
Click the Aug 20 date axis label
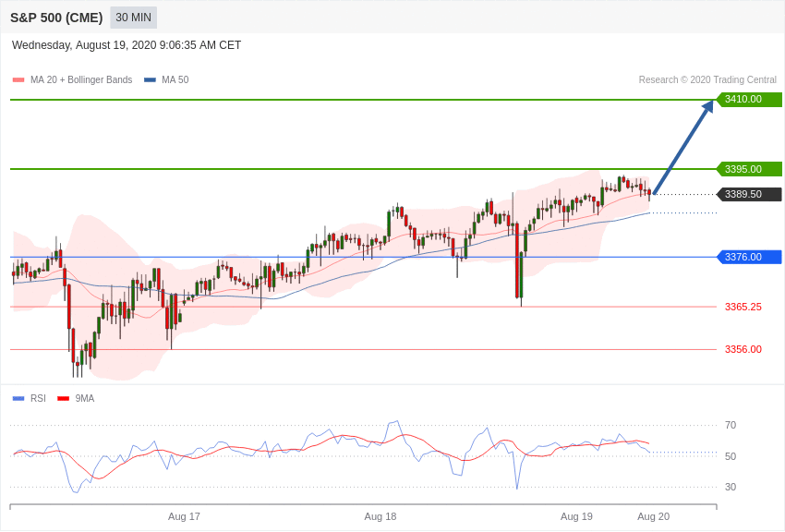pos(653,516)
